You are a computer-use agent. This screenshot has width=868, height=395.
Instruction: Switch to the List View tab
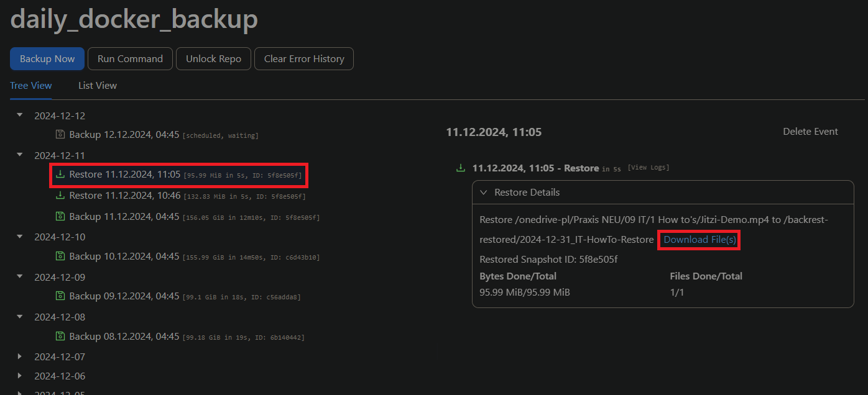click(x=98, y=86)
